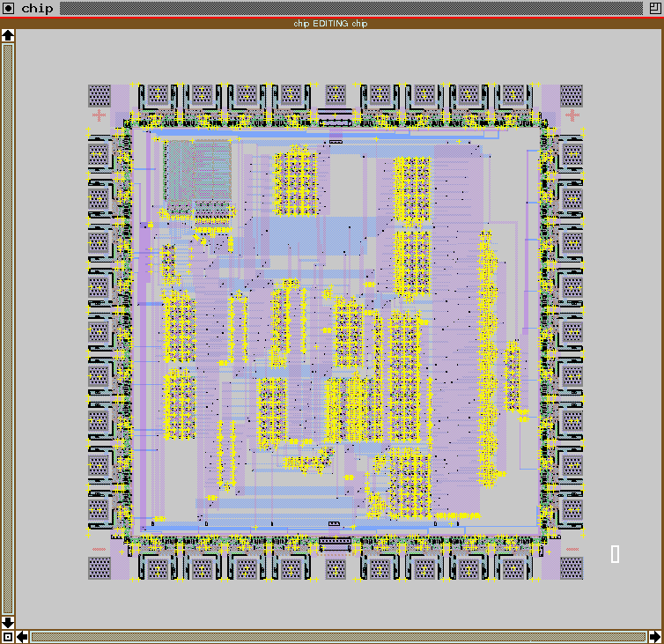Click the red cross alignment mark near the top-left pad

(100, 115)
